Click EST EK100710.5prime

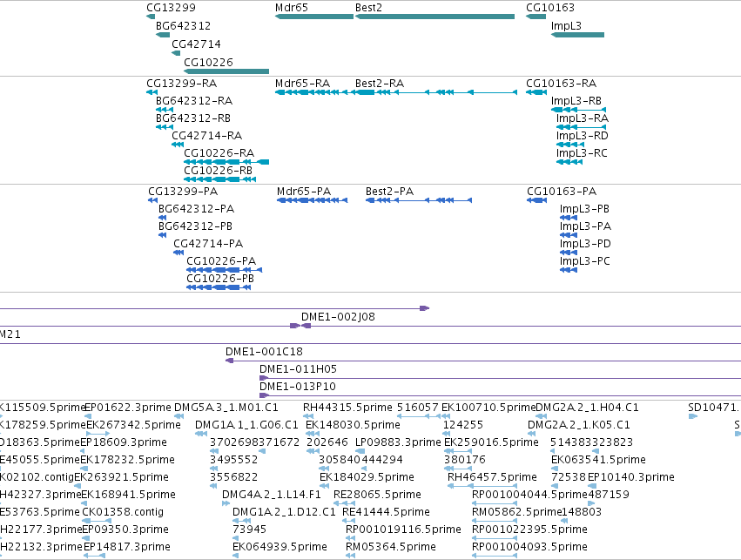488,408
